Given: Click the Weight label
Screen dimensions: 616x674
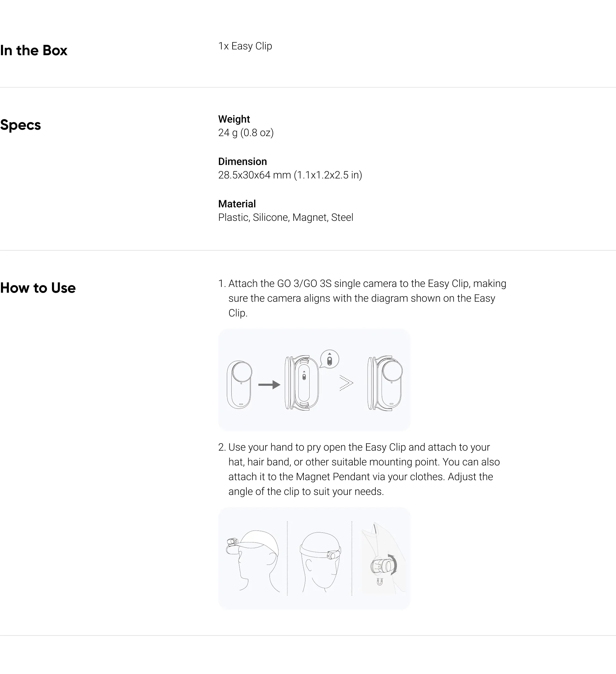Looking at the screenshot, I should 234,119.
